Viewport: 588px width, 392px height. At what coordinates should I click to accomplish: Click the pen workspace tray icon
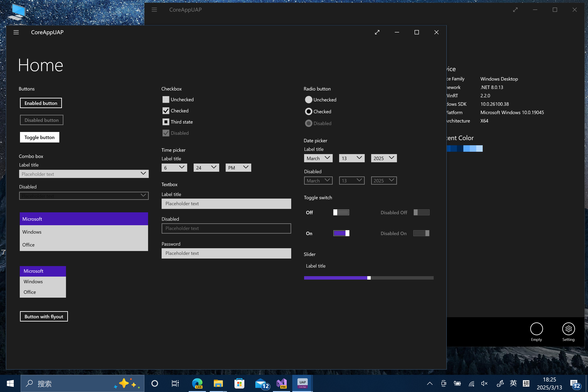pyautogui.click(x=500, y=383)
